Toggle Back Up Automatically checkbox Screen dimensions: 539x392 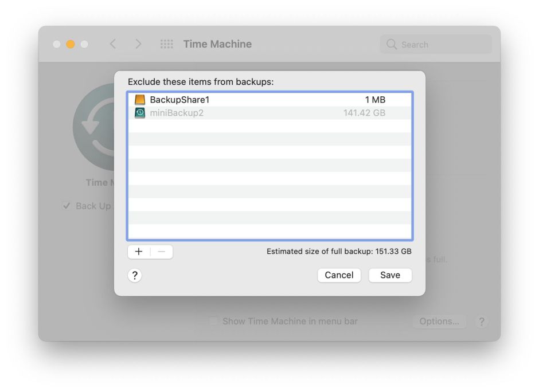[67, 206]
